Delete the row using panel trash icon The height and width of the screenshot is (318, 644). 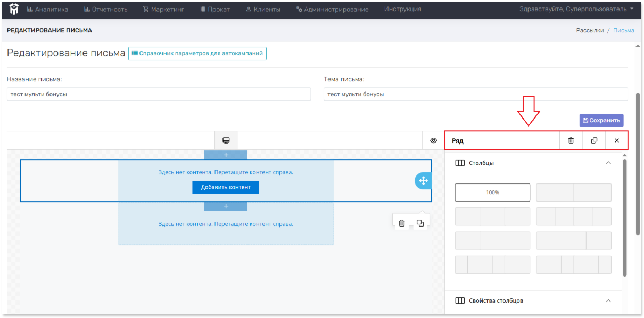[571, 140]
